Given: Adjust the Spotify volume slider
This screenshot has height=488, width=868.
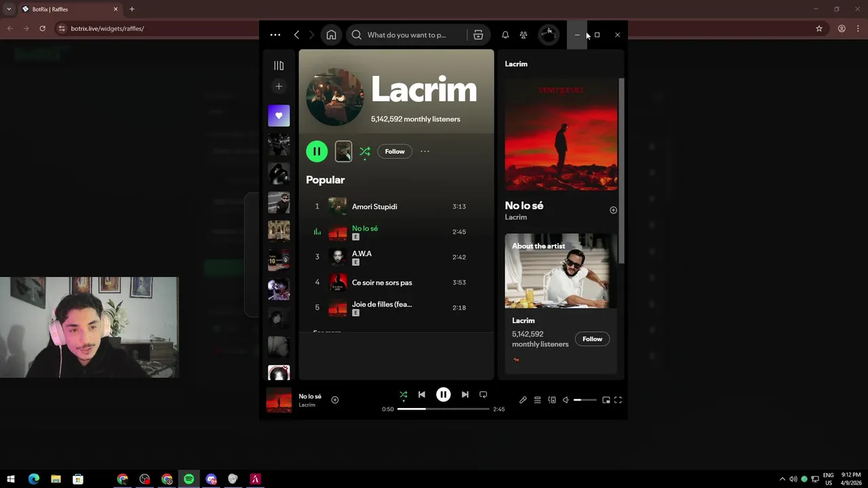Looking at the screenshot, I should (585, 400).
